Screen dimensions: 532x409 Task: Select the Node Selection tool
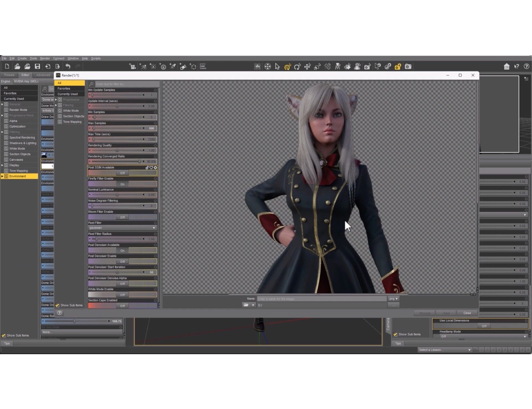(x=277, y=66)
